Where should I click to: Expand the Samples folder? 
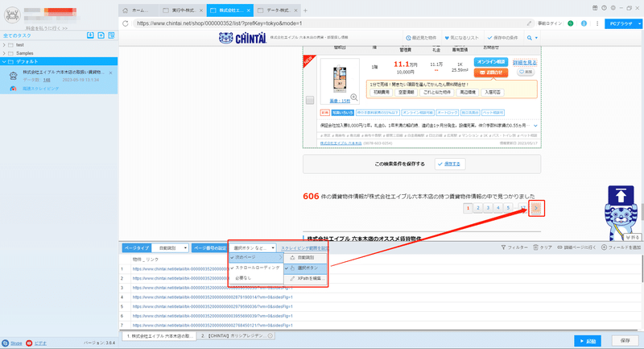click(x=4, y=53)
